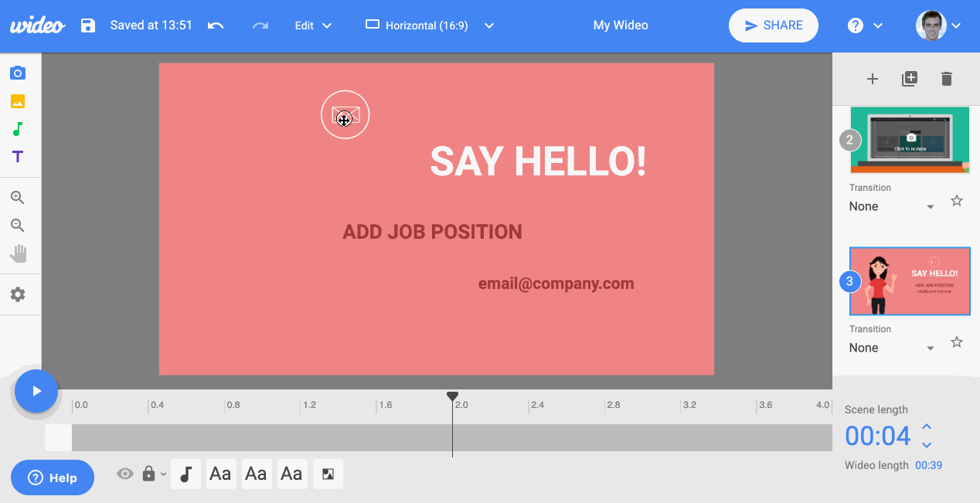Increase scene length with up arrow
Viewport: 980px width, 503px height.
coord(927,427)
